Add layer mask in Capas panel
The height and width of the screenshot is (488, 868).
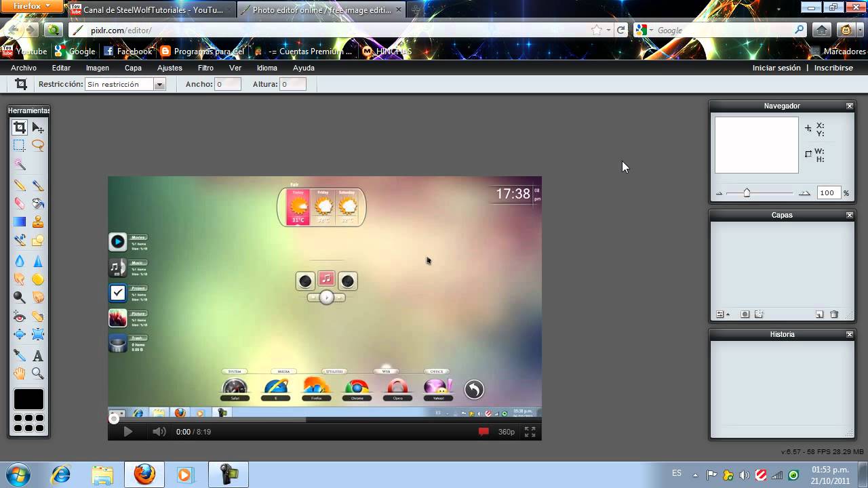[745, 314]
